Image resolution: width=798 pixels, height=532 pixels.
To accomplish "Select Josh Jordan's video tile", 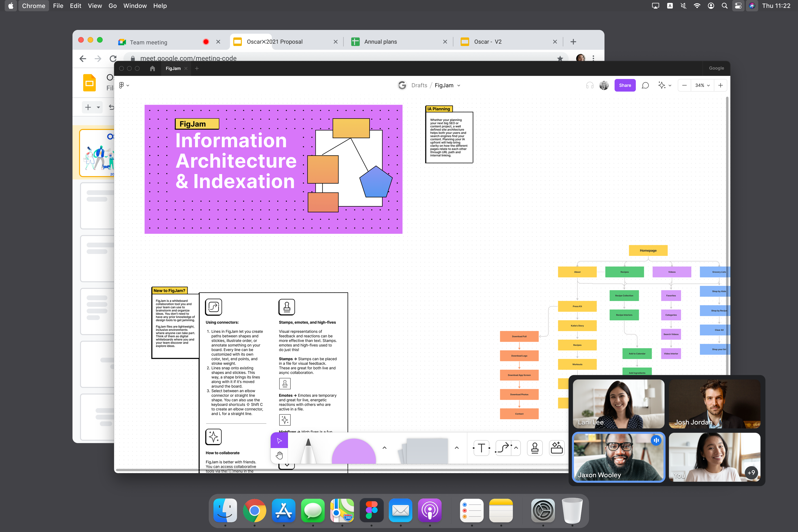I will 714,404.
